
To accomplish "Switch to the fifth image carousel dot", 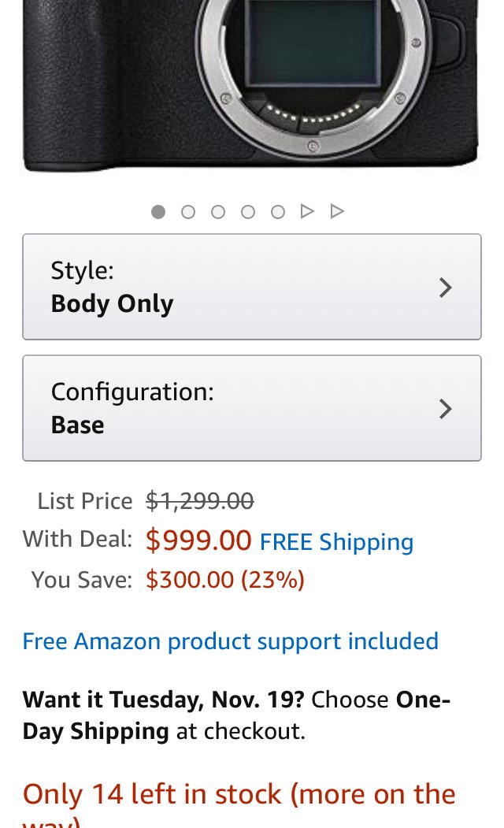I will tap(278, 212).
